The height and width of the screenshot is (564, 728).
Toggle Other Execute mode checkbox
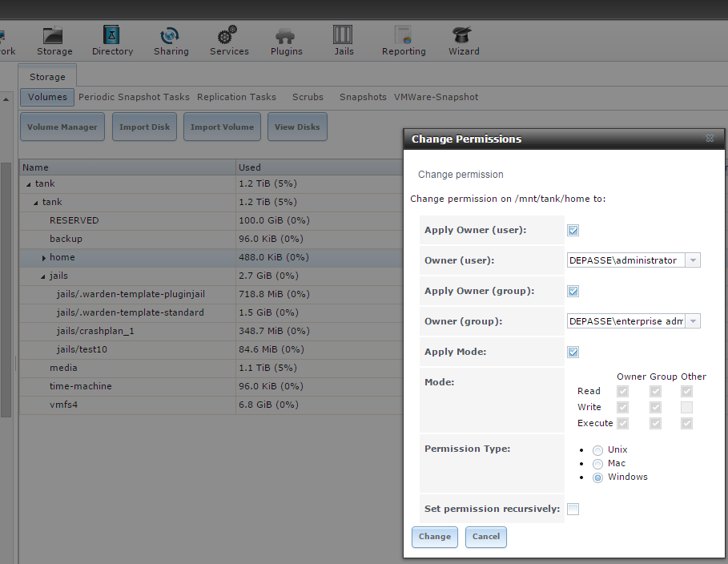686,423
